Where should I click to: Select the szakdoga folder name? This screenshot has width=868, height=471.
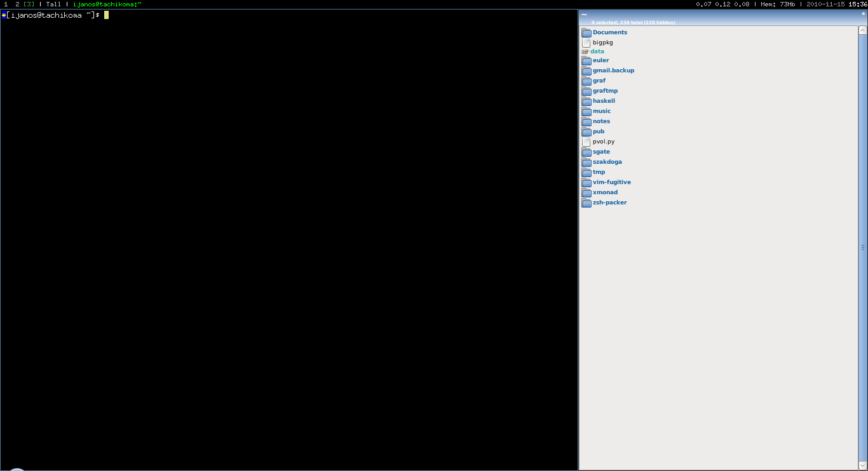pos(607,162)
